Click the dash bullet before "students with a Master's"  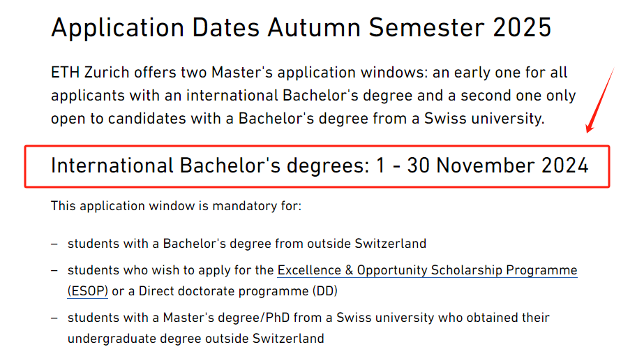(x=54, y=318)
